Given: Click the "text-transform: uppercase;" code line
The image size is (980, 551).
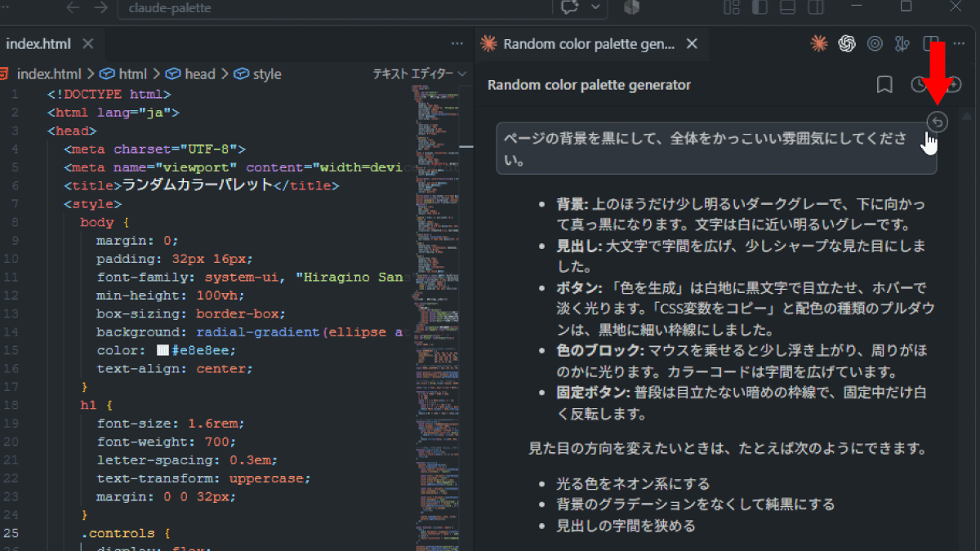Looking at the screenshot, I should pyautogui.click(x=203, y=478).
